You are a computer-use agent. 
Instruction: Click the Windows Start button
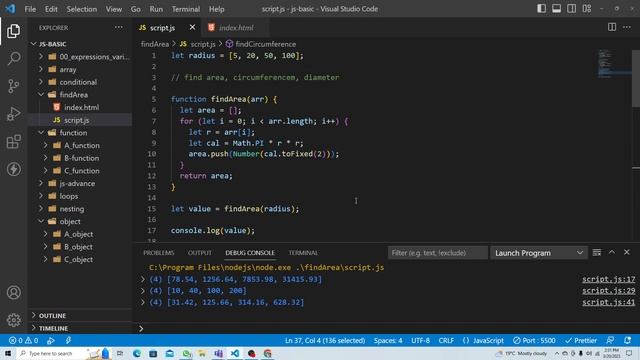pos(8,353)
